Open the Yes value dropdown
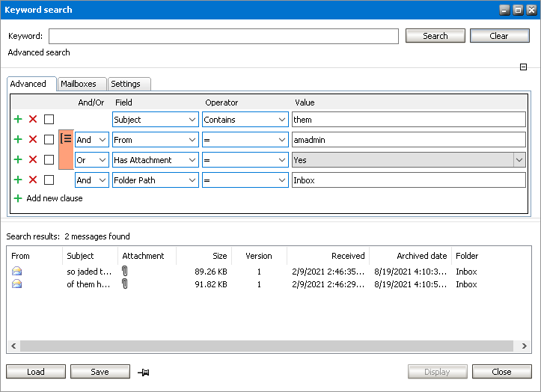The image size is (541, 392). click(519, 160)
